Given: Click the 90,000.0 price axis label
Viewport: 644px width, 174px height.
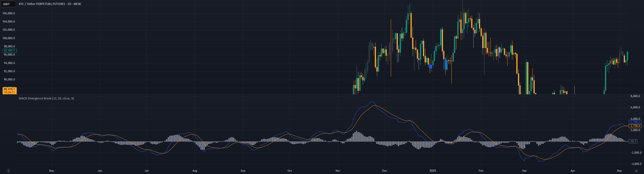Looking at the screenshot, I should (x=9, y=79).
